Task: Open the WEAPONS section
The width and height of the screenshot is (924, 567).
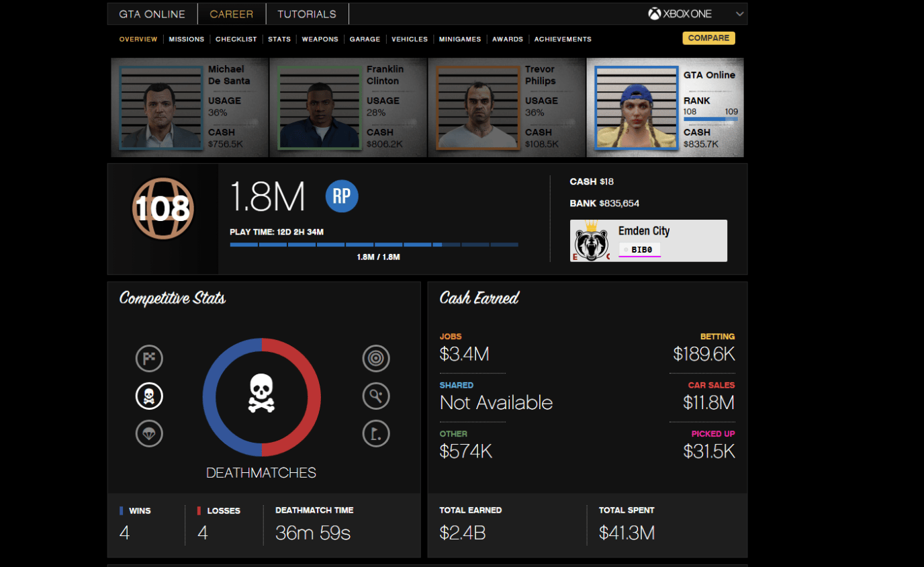Action: coord(320,40)
